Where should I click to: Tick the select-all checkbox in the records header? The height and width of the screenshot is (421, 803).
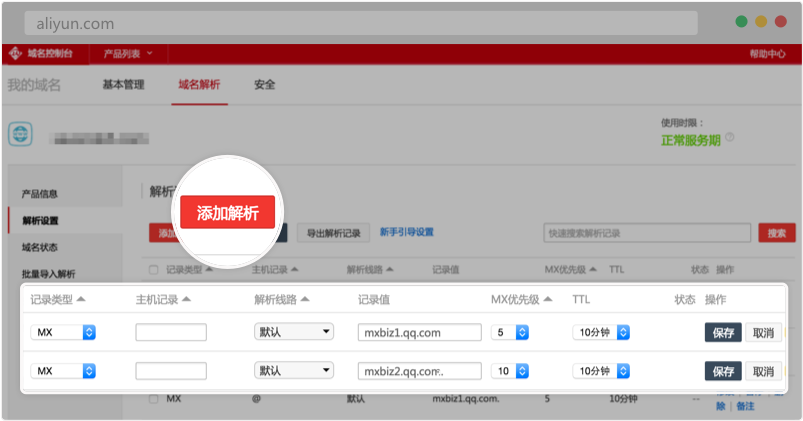coord(153,270)
